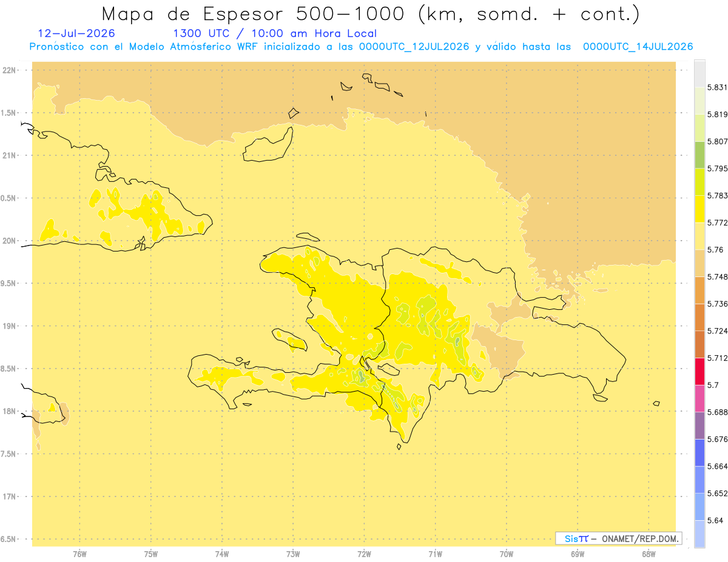The height and width of the screenshot is (562, 728).
Task: Click the orange swatch between 5.748 and 5.736
Action: (x=699, y=290)
